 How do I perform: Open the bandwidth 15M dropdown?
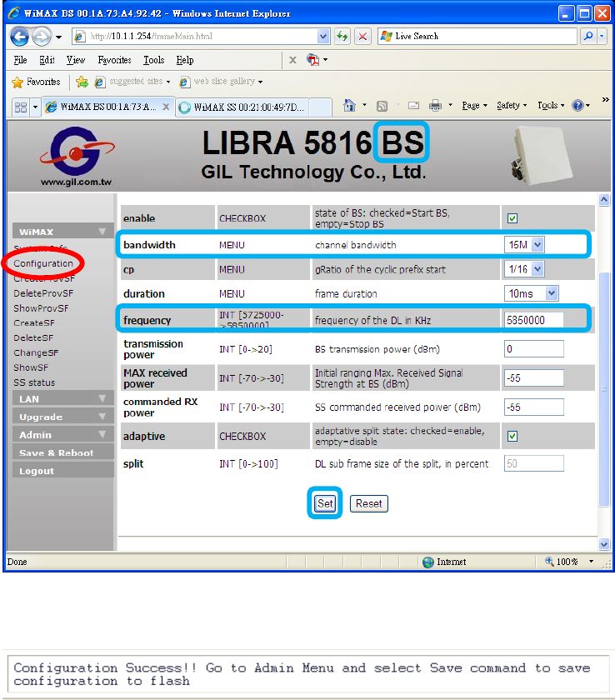pyautogui.click(x=524, y=245)
